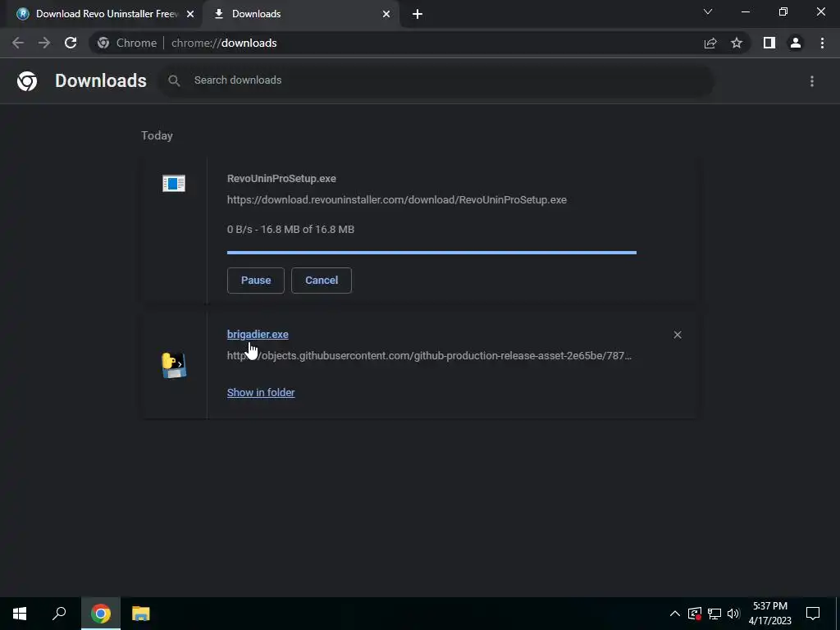Viewport: 840px width, 630px height.
Task: Open Chrome's three-dot main menu
Action: click(822, 43)
